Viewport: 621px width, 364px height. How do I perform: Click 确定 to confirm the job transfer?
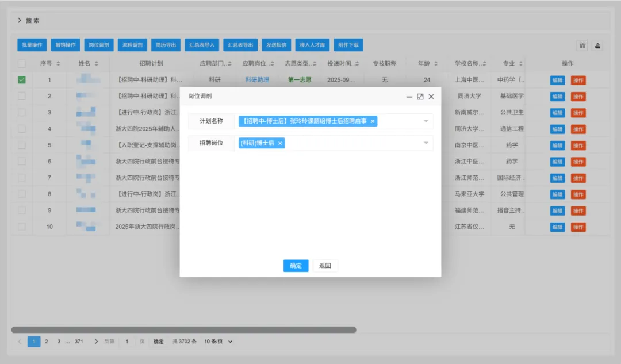click(296, 266)
